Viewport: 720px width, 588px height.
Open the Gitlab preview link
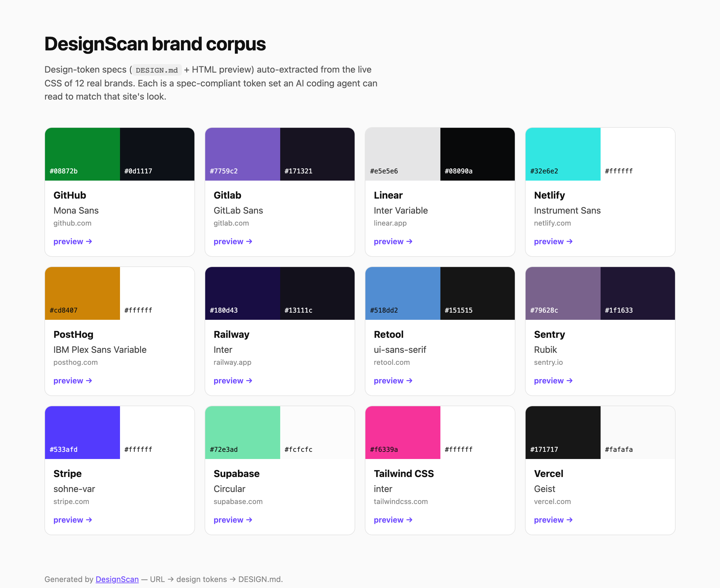[233, 241]
